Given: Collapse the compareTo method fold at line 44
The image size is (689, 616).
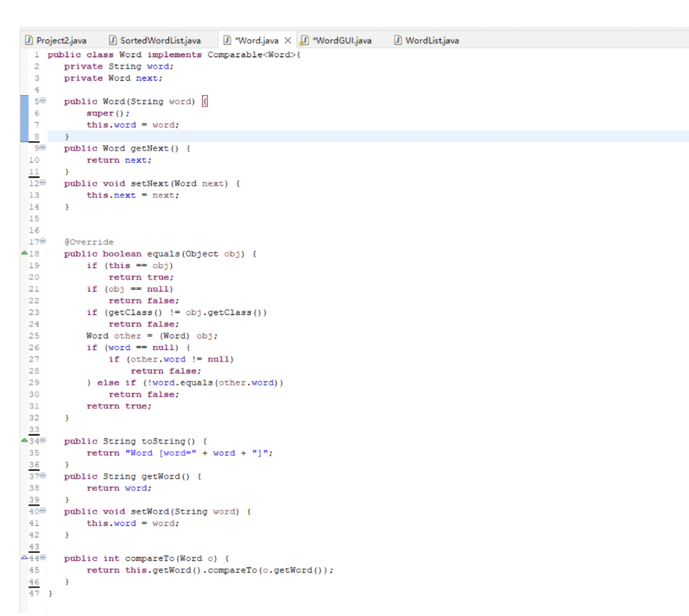Looking at the screenshot, I should pyautogui.click(x=42, y=557).
